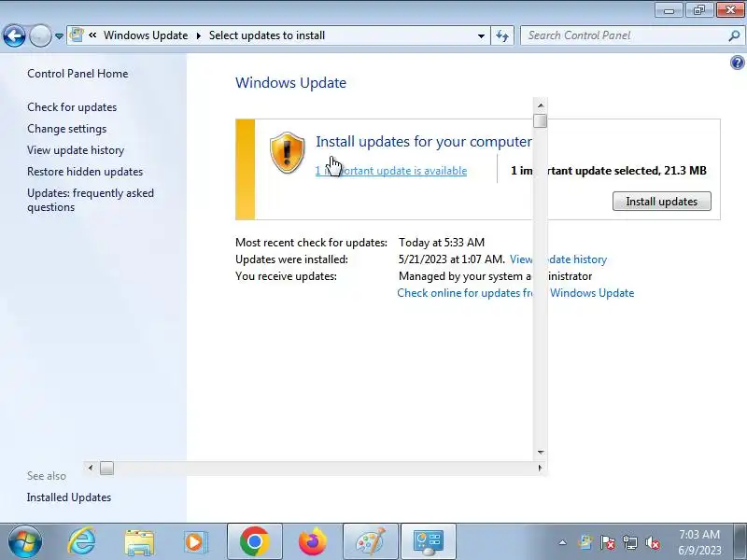Show hidden tray icons arrow
Image resolution: width=747 pixels, height=560 pixels.
(563, 542)
